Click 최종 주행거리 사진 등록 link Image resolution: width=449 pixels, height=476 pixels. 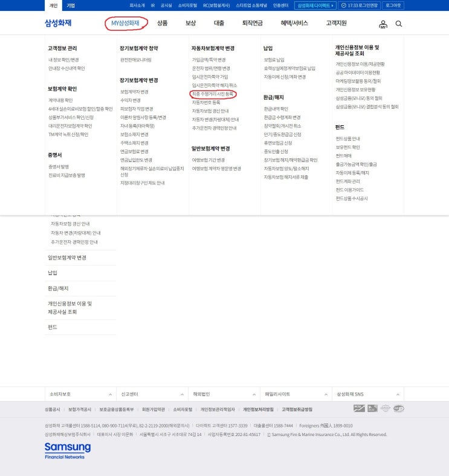click(213, 94)
